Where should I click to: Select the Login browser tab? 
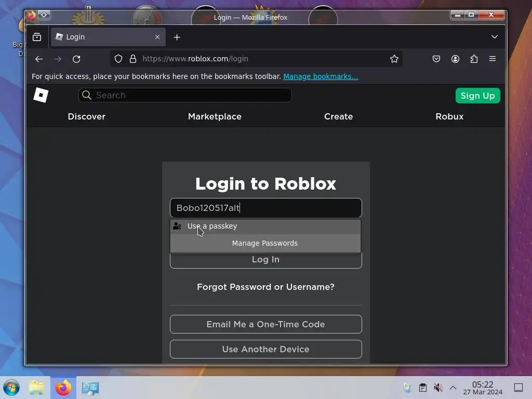point(108,37)
